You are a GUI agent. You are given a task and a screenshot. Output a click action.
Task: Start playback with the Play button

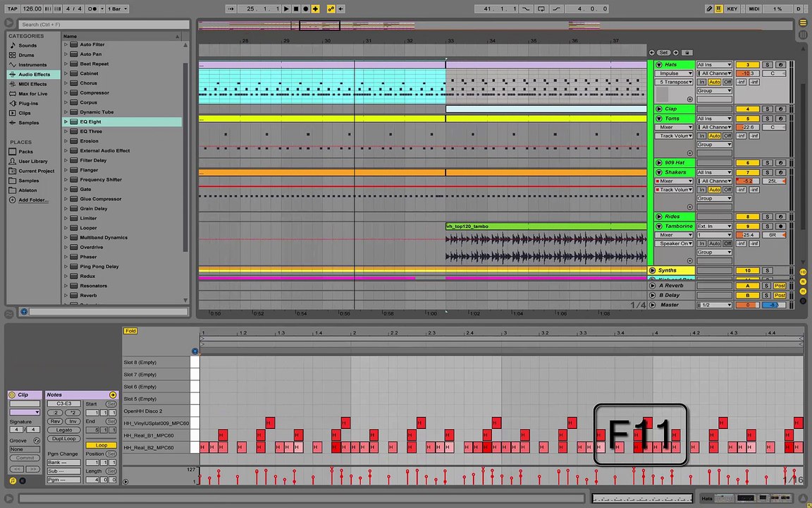[286, 8]
